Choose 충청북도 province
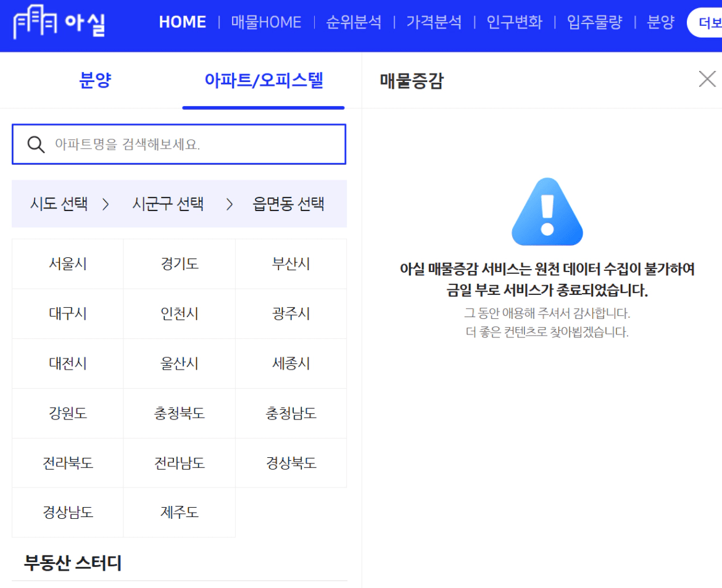 click(x=180, y=413)
